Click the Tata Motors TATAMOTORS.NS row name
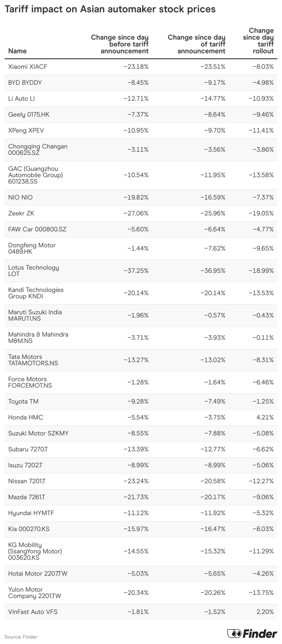Image resolution: width=282 pixels, height=644 pixels. click(33, 360)
